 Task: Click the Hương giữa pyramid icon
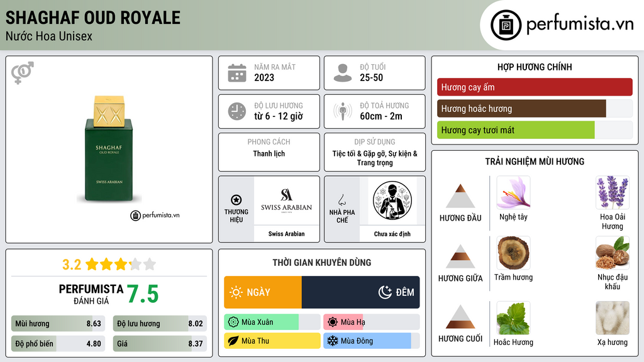(x=460, y=256)
